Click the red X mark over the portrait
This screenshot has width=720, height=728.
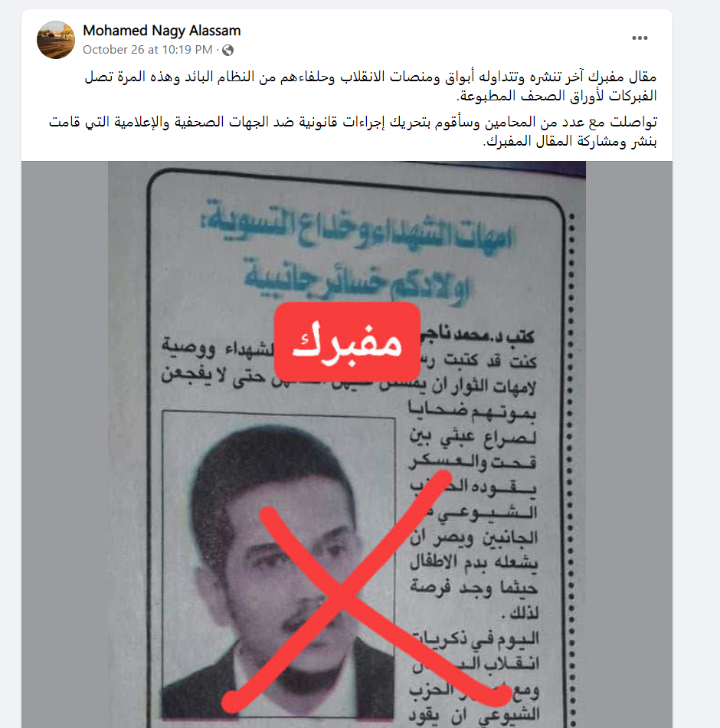367,592
